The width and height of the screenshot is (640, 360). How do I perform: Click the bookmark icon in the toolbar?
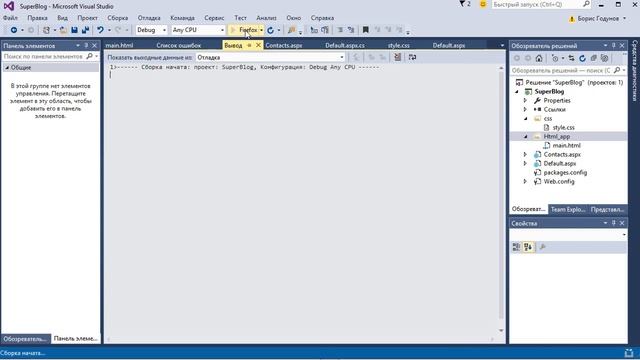366,30
